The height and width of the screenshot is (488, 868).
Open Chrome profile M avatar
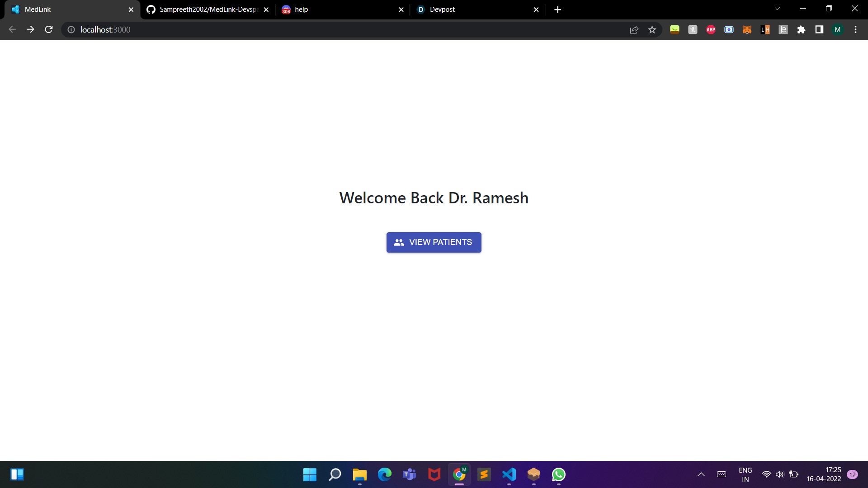click(x=837, y=29)
